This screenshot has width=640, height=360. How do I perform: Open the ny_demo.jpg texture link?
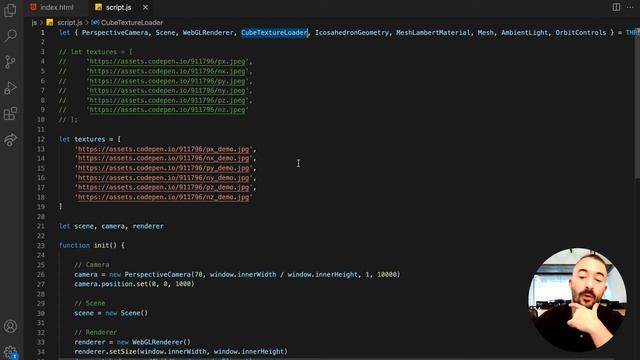click(163, 178)
